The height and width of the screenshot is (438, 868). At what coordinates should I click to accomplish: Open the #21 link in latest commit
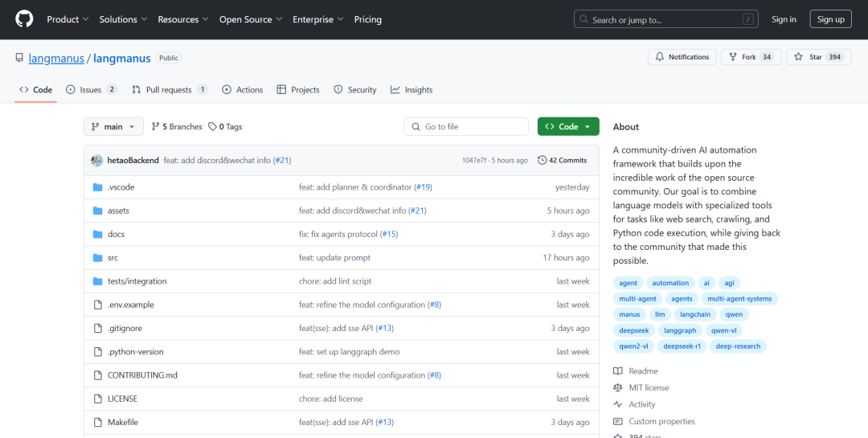pos(282,160)
